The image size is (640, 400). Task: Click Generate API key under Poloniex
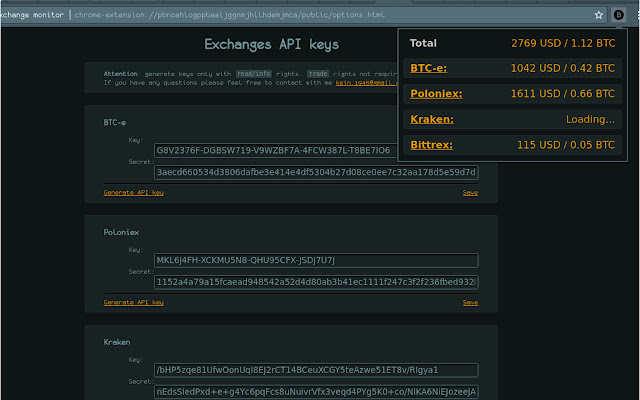[x=133, y=302]
